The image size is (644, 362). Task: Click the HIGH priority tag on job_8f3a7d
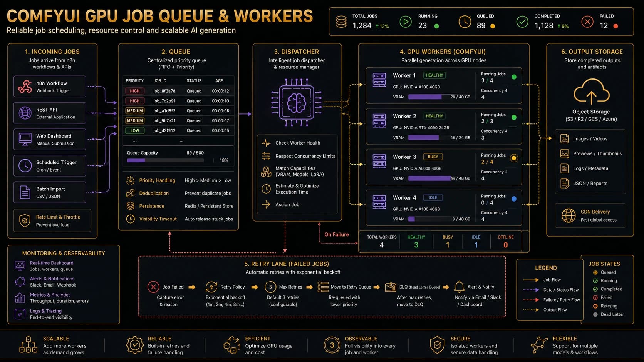point(135,91)
